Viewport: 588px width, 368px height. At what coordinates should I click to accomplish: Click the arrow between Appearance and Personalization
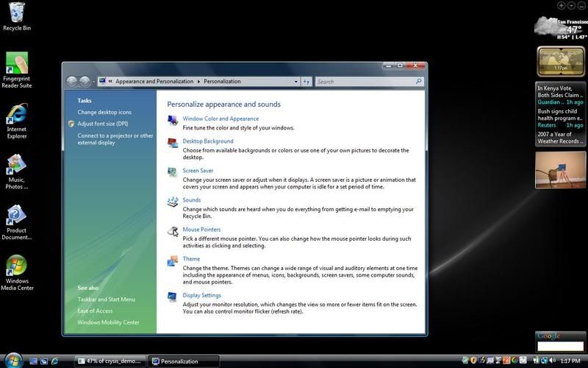(198, 82)
